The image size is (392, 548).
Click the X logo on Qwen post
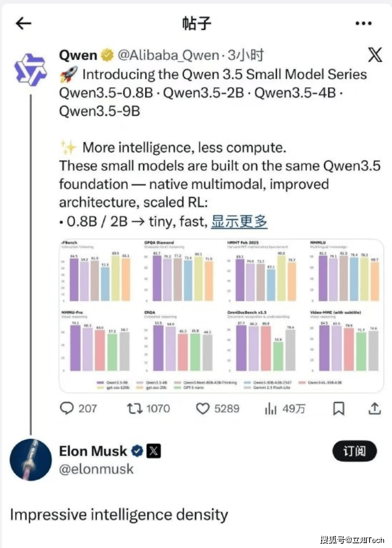(x=374, y=55)
